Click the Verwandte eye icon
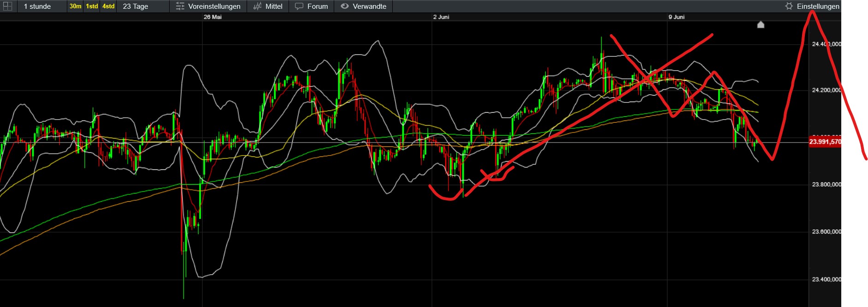This screenshot has height=307, width=868. coord(344,6)
